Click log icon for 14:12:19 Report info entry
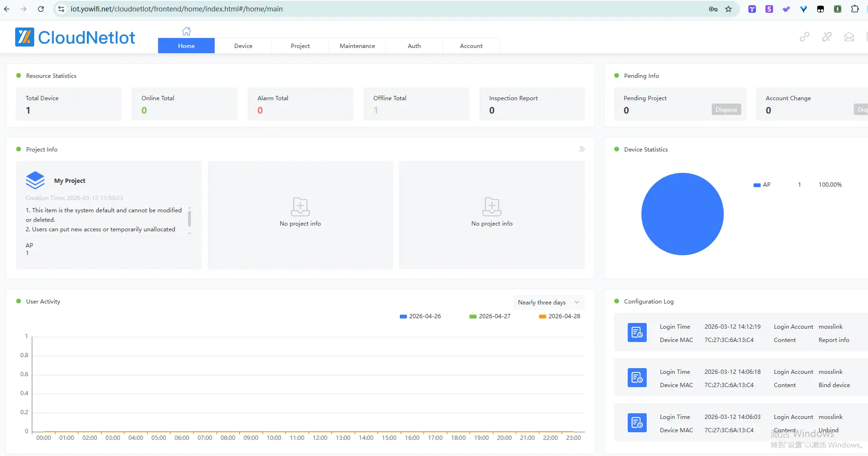Viewport: 868px width, 456px height. click(637, 332)
